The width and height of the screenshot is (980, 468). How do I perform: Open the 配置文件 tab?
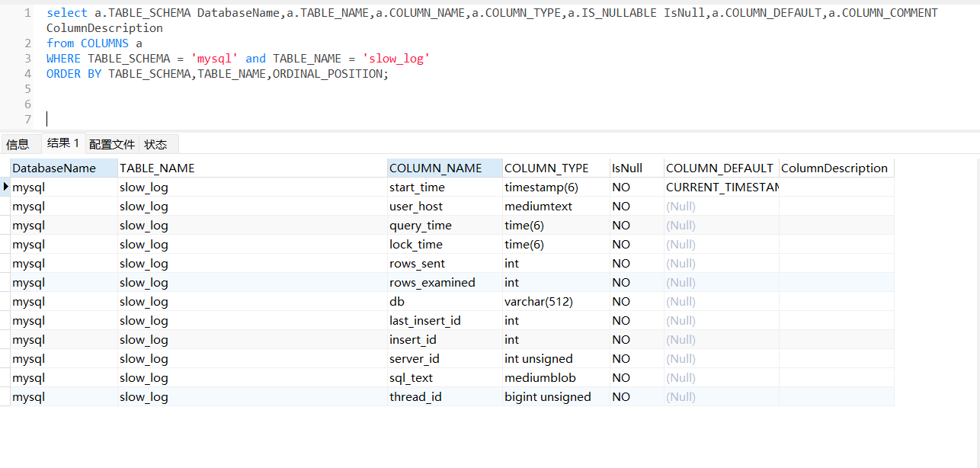[x=112, y=144]
